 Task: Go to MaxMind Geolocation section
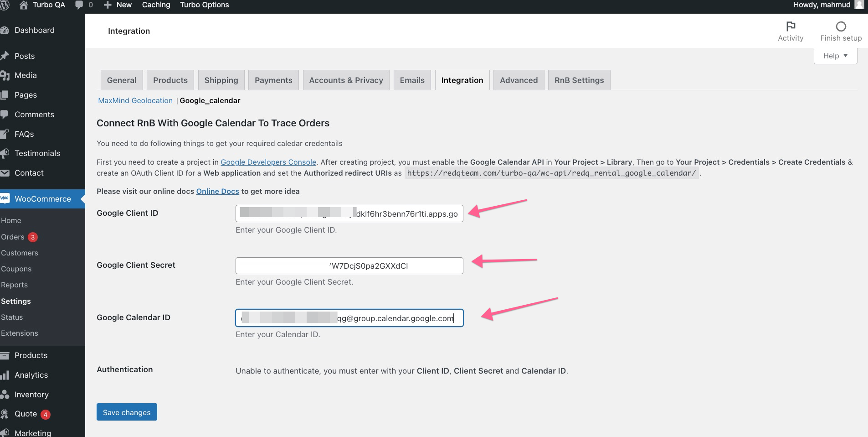coord(135,100)
